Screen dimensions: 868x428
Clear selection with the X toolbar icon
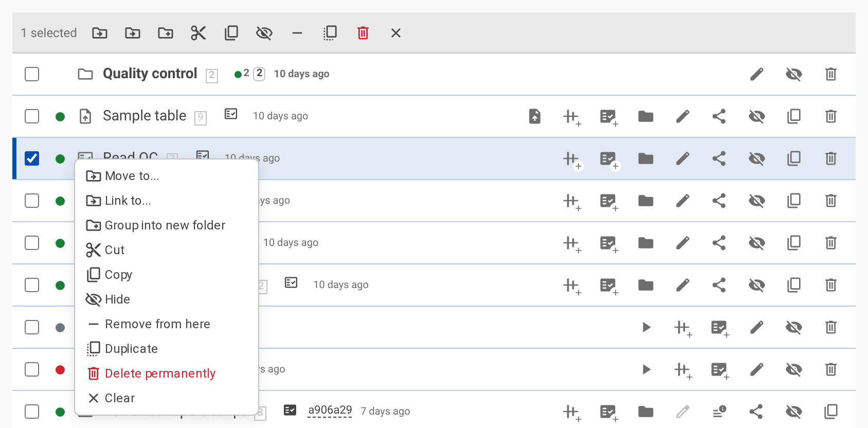[396, 33]
